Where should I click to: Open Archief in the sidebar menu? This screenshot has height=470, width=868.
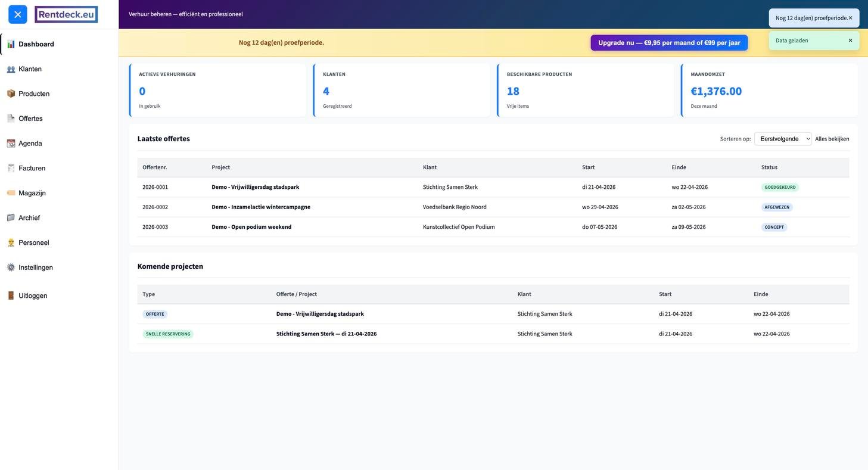click(x=29, y=218)
